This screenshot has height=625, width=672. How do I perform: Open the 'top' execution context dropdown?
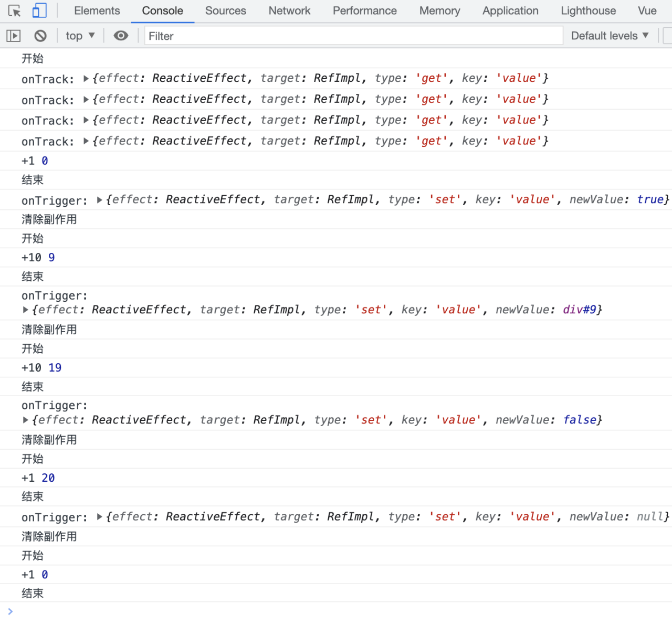[x=80, y=35]
